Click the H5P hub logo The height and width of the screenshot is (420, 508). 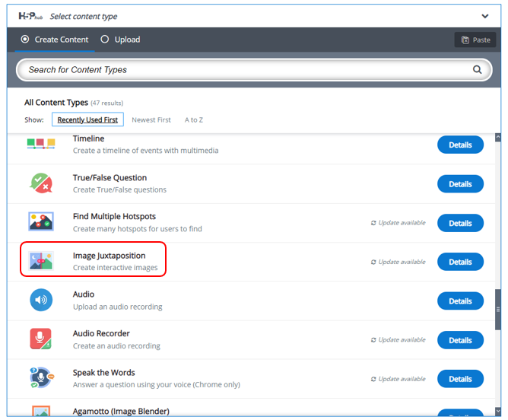coord(30,16)
